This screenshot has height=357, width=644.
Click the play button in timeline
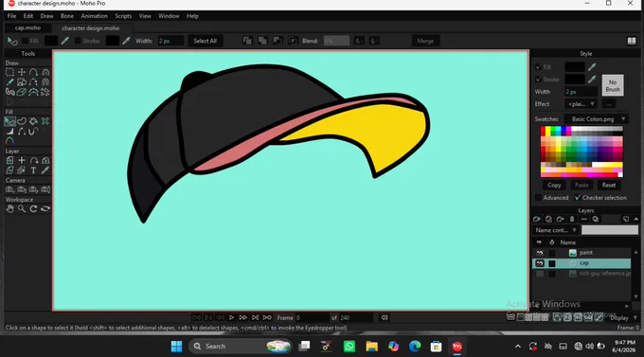(231, 317)
